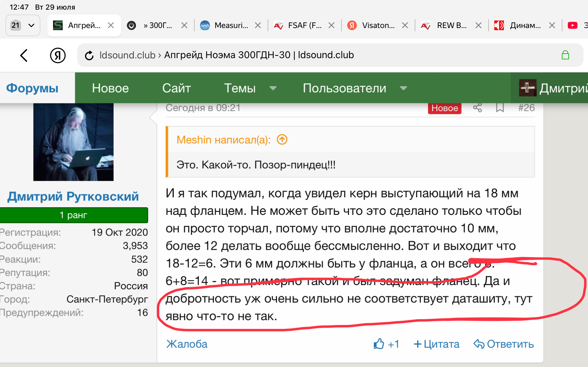Share post #26 via share icon
Viewport: 588px width, 367px height.
click(477, 108)
